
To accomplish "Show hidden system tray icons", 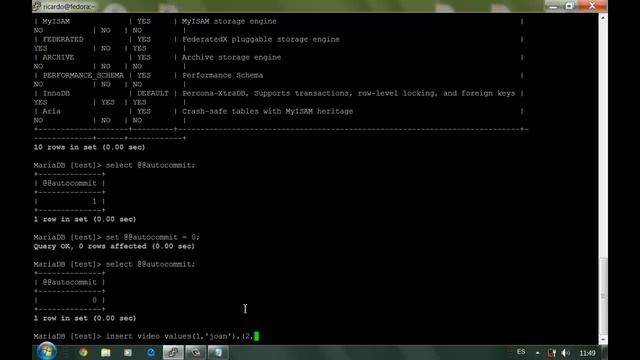I will point(538,353).
